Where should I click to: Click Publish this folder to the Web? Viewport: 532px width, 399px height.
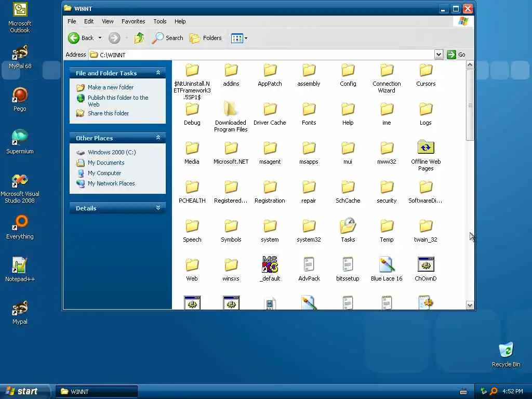pos(118,101)
